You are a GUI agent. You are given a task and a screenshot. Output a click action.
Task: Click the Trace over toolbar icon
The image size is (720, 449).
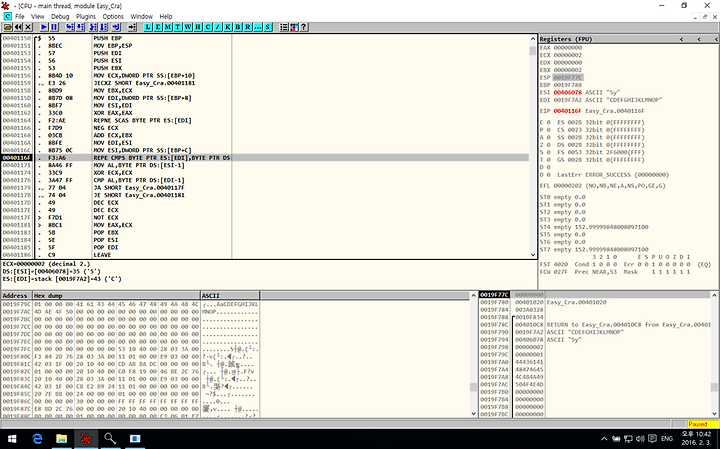point(103,27)
